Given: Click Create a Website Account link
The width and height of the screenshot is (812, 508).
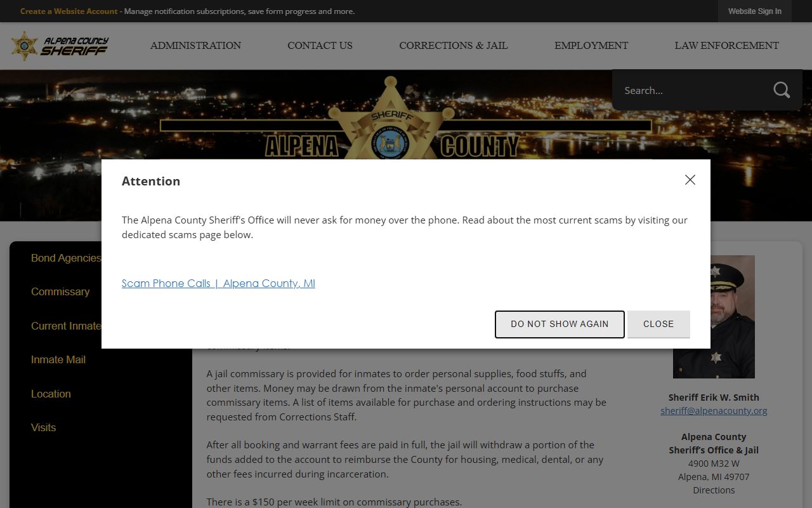Looking at the screenshot, I should 69,11.
